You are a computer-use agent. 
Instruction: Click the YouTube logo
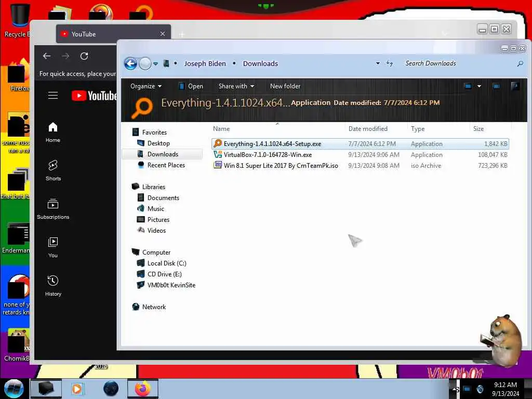[94, 96]
